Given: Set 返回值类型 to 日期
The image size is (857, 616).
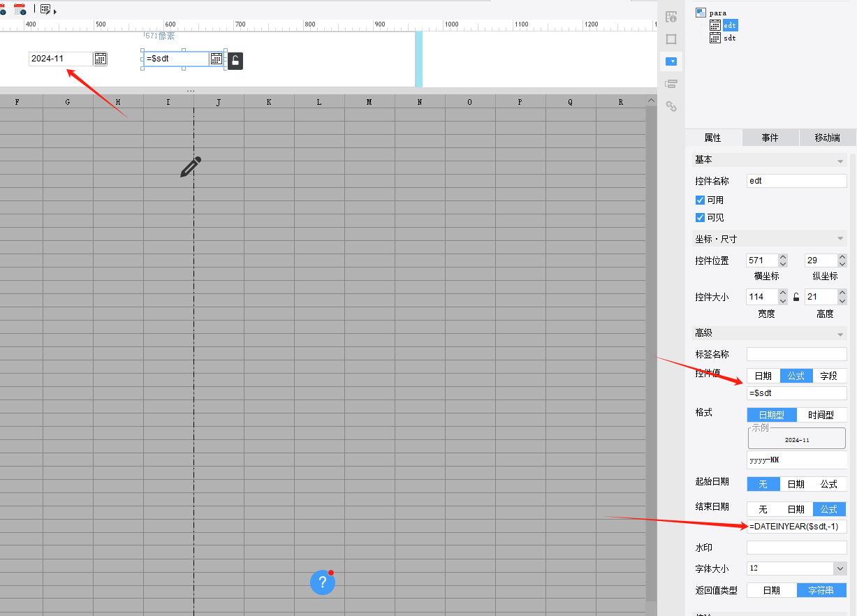Looking at the screenshot, I should 772,590.
